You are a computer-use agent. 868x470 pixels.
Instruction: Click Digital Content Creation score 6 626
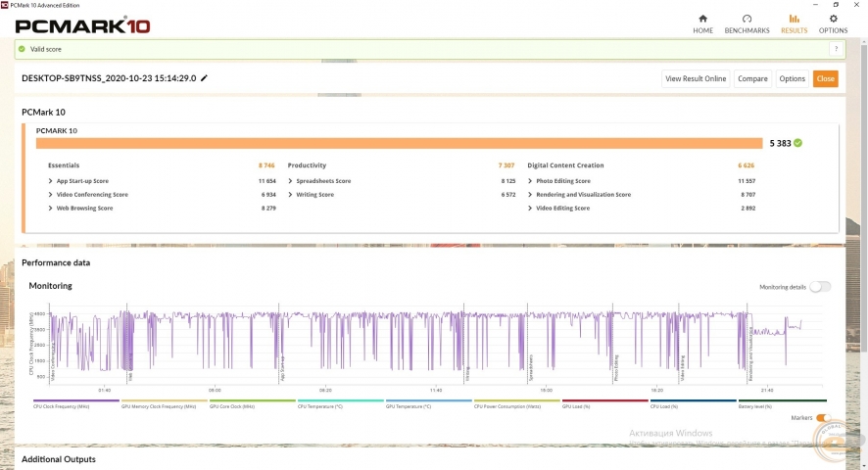746,164
